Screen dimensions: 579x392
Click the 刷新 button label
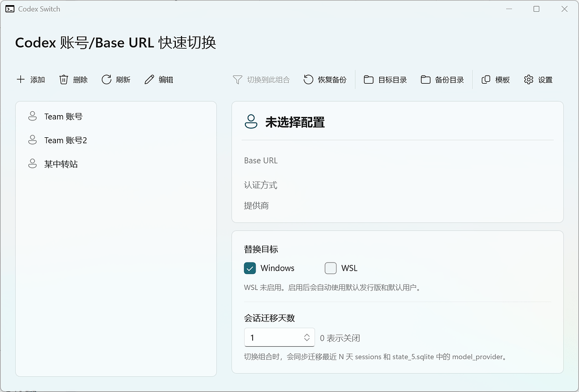point(123,80)
